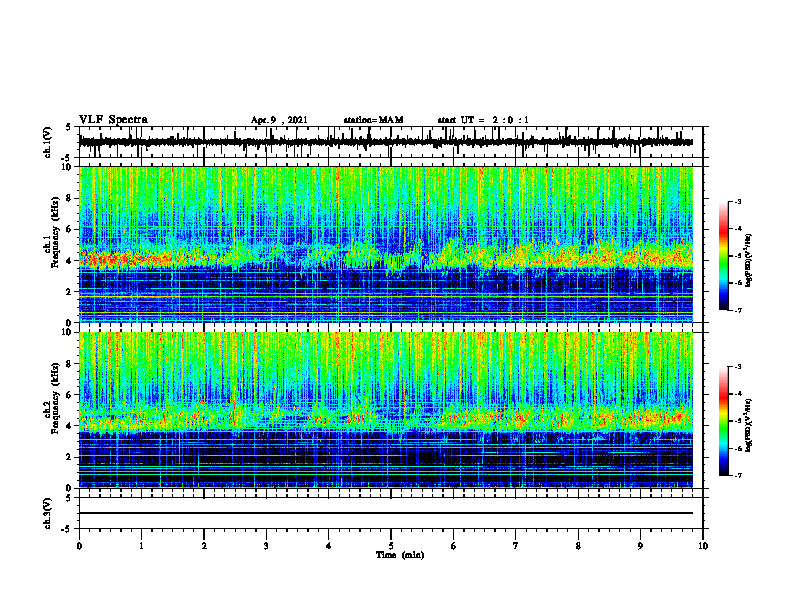The width and height of the screenshot is (792, 612).
Task: Click time axis tick label "1"
Action: pyautogui.click(x=141, y=546)
